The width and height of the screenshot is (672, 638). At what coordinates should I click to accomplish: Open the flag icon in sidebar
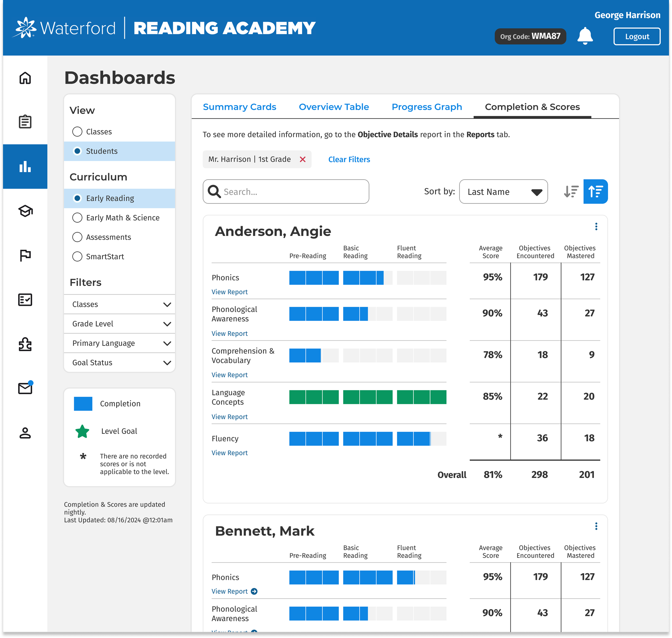click(25, 255)
